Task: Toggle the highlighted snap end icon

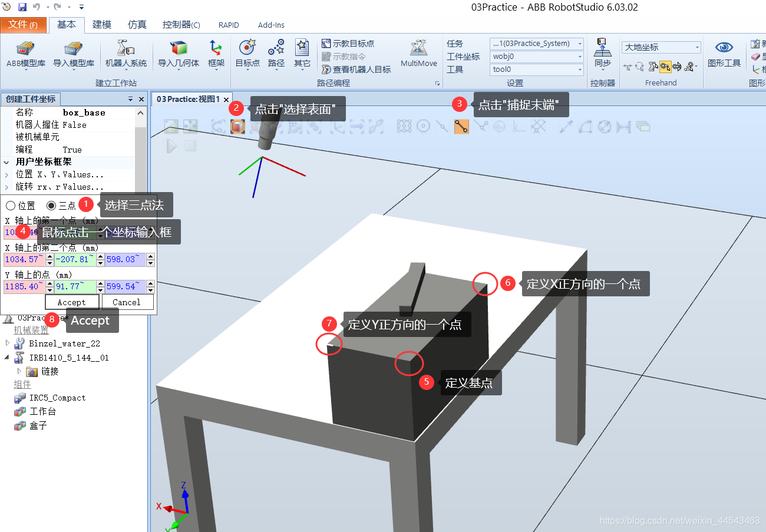Action: [x=461, y=126]
